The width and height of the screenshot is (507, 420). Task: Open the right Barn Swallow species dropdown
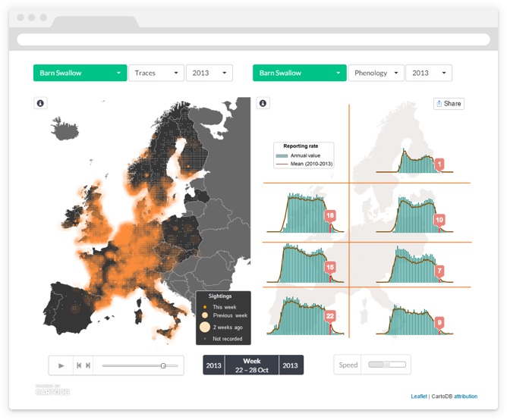click(299, 73)
